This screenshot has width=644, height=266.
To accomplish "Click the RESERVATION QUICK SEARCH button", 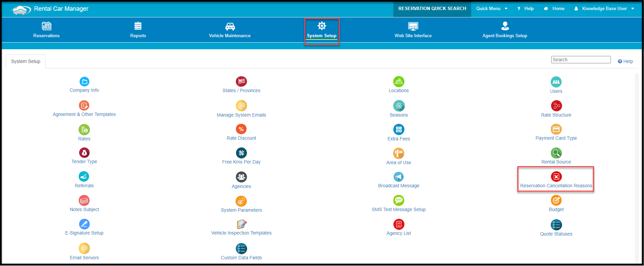I will coord(432,9).
